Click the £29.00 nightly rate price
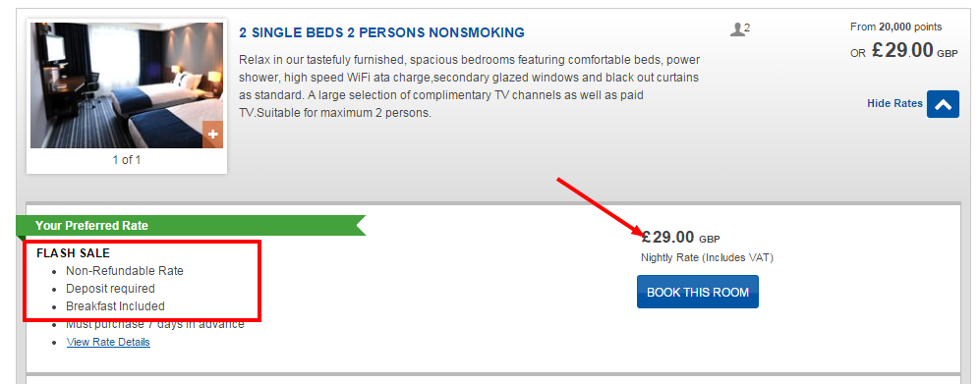Viewport: 980px width, 384px height. point(680,238)
